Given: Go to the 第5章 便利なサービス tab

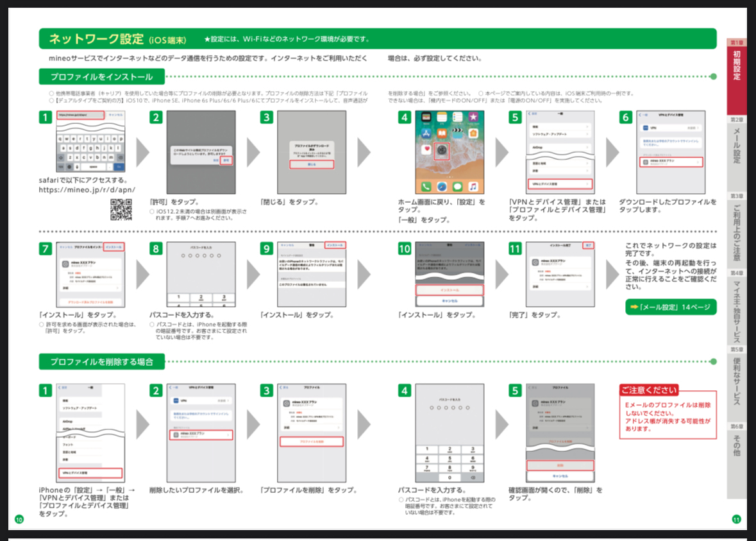Looking at the screenshot, I should 737,383.
